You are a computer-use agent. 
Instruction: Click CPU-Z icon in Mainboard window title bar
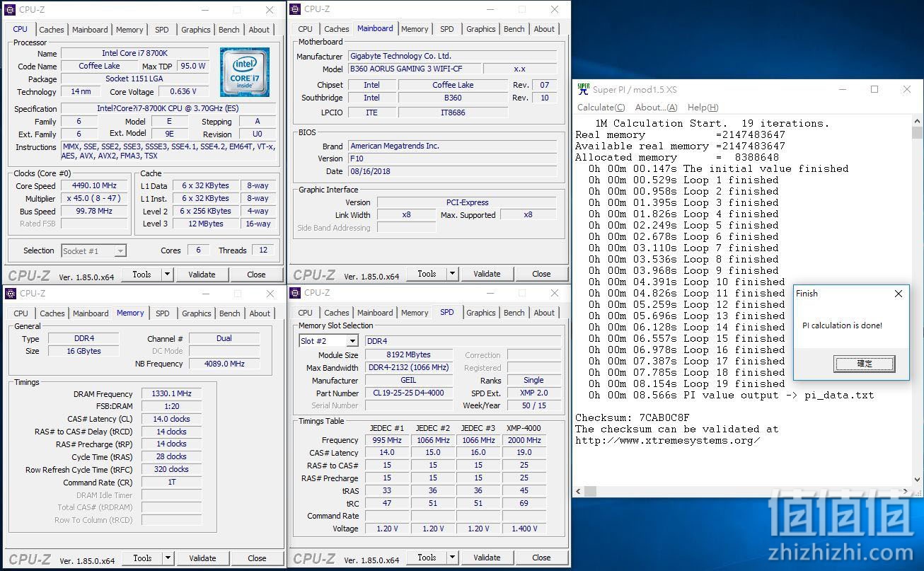(296, 9)
